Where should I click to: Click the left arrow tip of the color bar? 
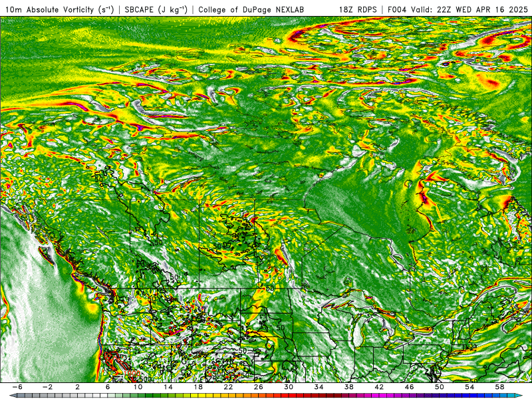click(12, 396)
